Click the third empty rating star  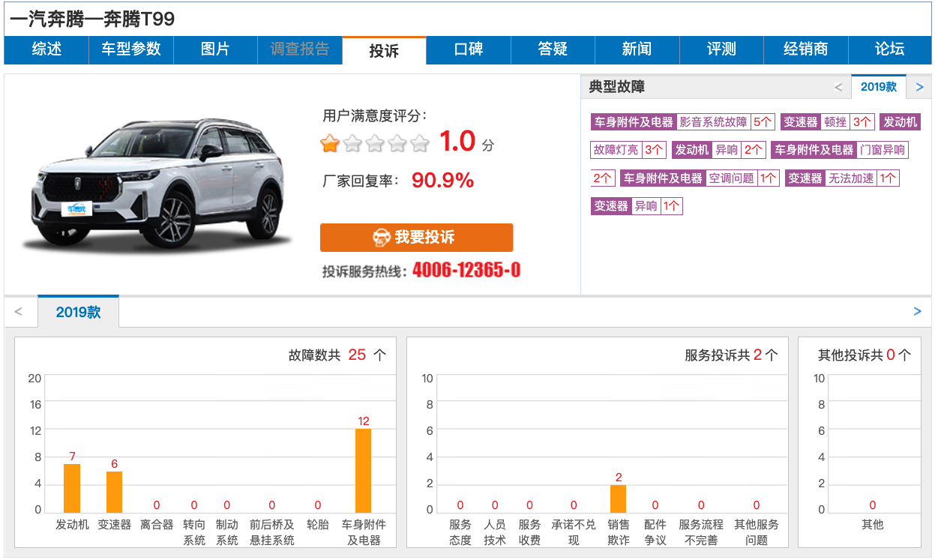[x=375, y=143]
